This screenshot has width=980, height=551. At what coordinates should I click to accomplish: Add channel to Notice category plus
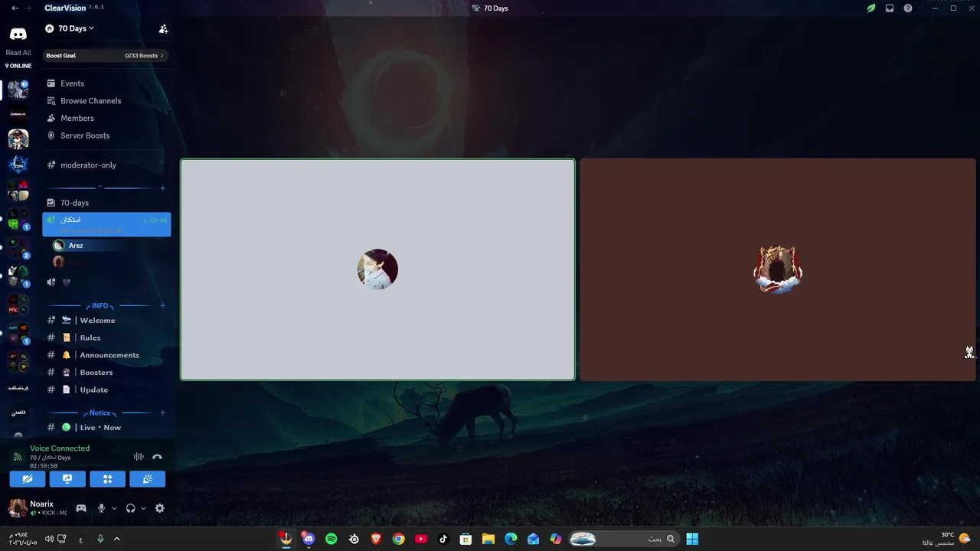(x=162, y=412)
